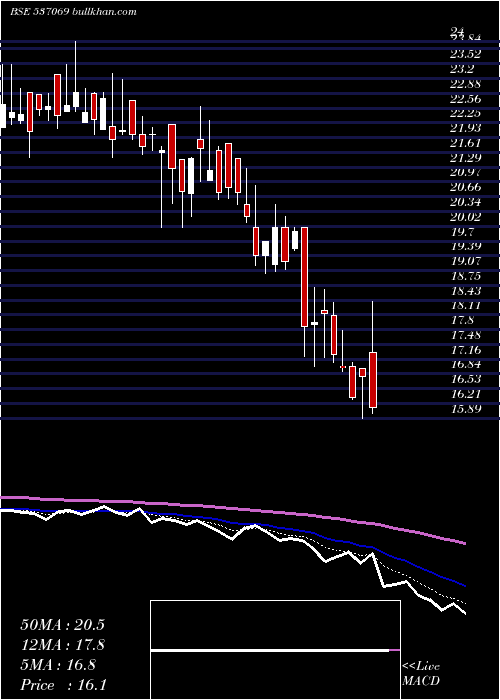Select the 16.21 price axis label
Image resolution: width=500 pixels, height=700 pixels.
coord(466,394)
